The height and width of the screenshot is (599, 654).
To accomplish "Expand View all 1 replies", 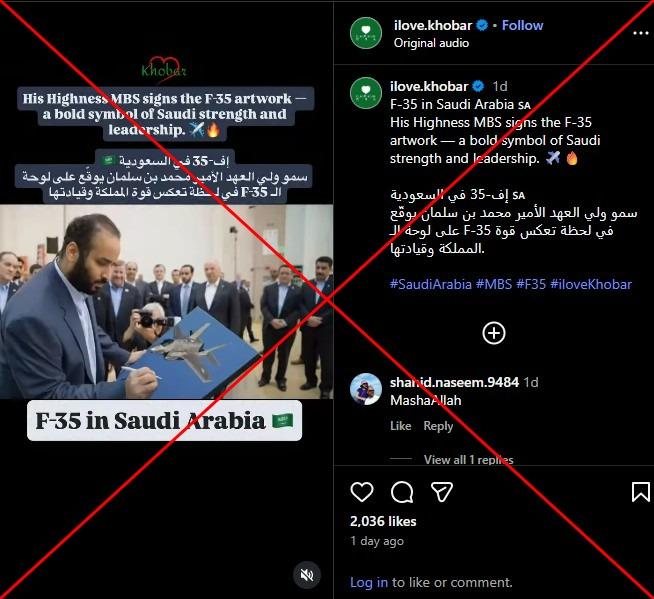I will coord(468,459).
